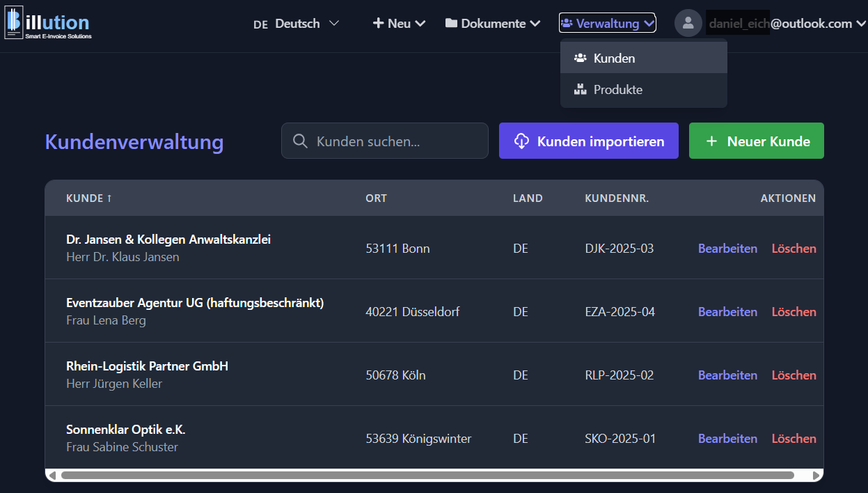
Task: Click the 40221 Düsseldorf cell
Action: (x=413, y=312)
